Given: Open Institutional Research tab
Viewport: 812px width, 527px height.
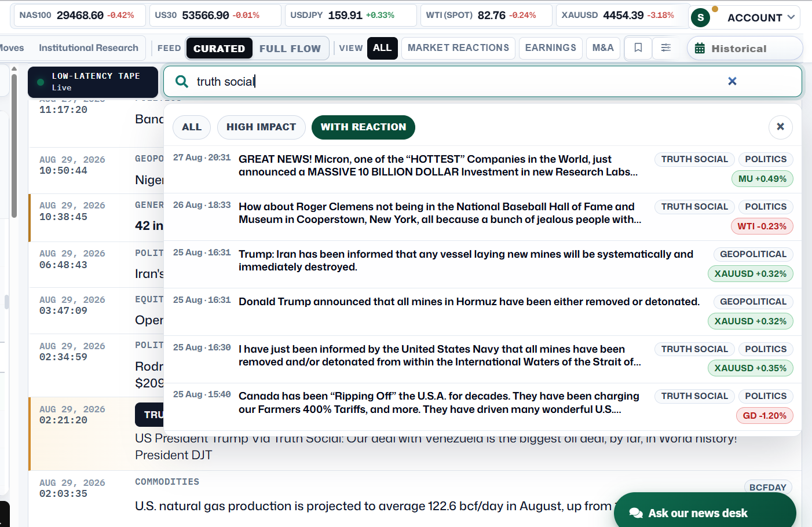Looking at the screenshot, I should coord(89,48).
